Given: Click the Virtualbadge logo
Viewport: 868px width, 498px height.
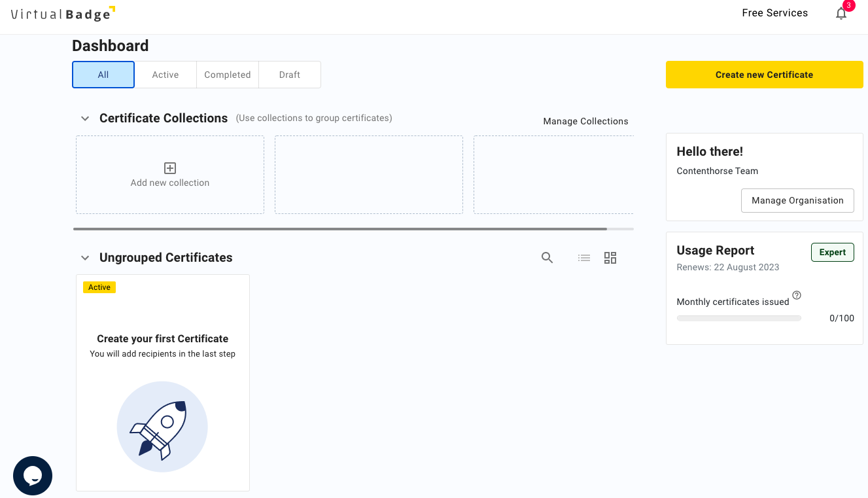Looking at the screenshot, I should [x=62, y=13].
